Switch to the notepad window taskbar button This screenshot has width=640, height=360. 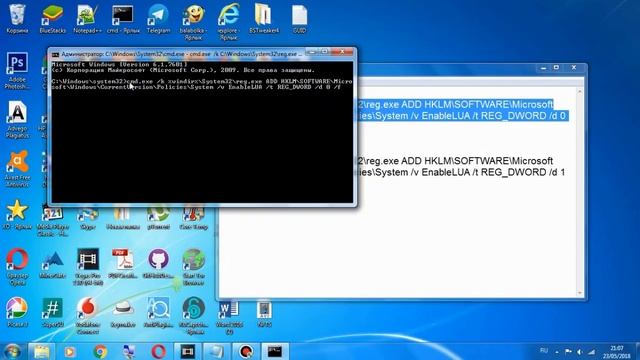pyautogui.click(x=216, y=351)
